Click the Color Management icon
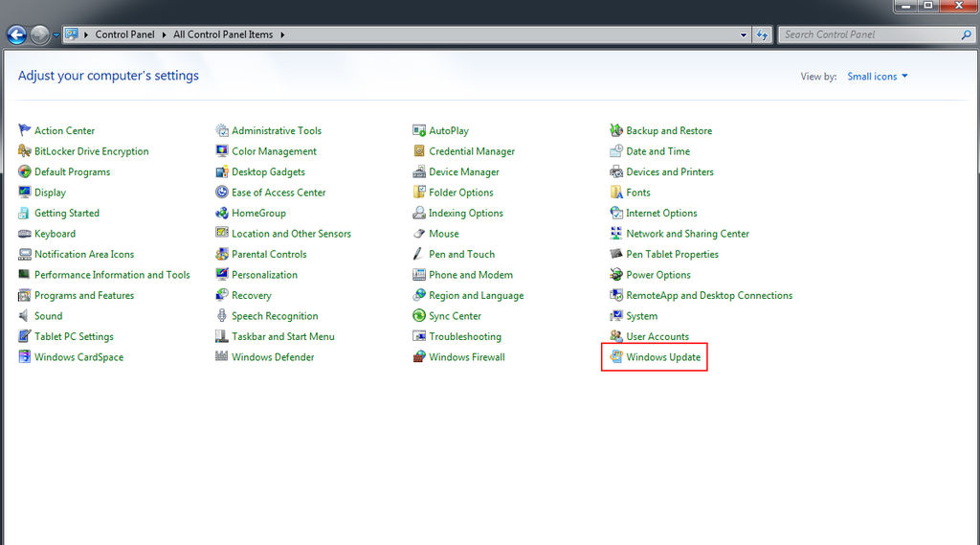 (222, 150)
